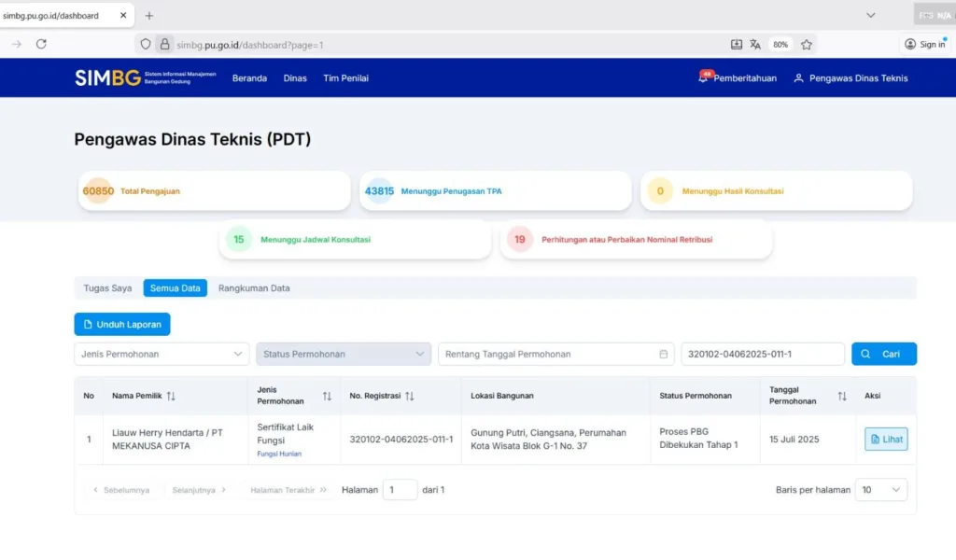The width and height of the screenshot is (956, 560).
Task: Bookmark this page with the star icon
Action: coord(808,44)
